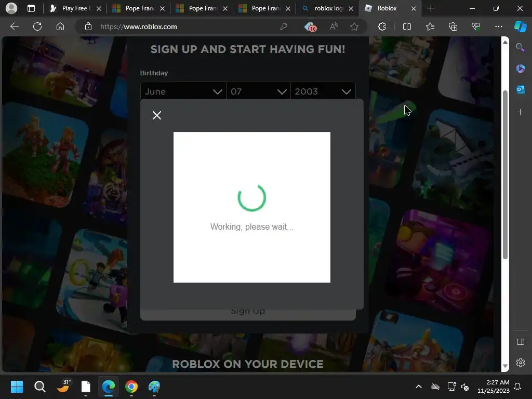
Task: Open tab actions menu
Action: (31, 8)
